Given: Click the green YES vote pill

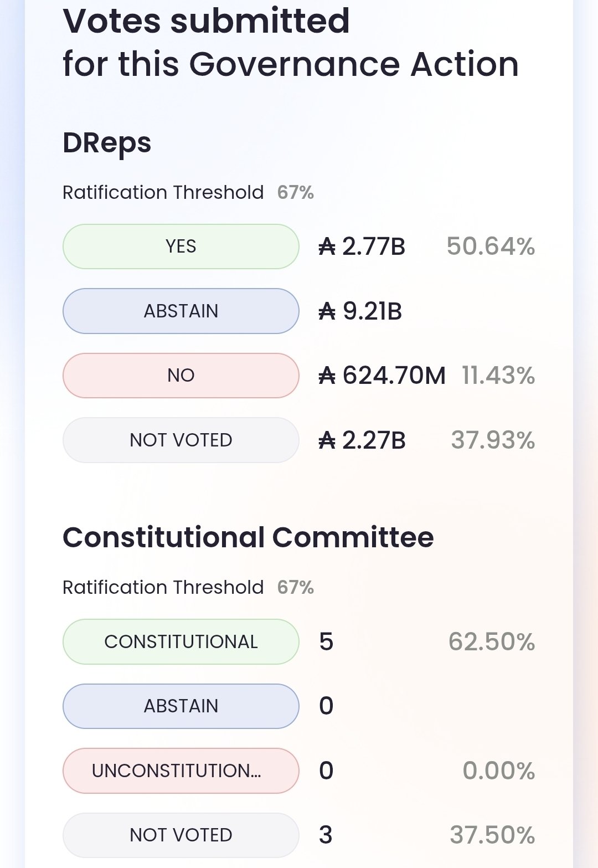Looking at the screenshot, I should (x=181, y=246).
